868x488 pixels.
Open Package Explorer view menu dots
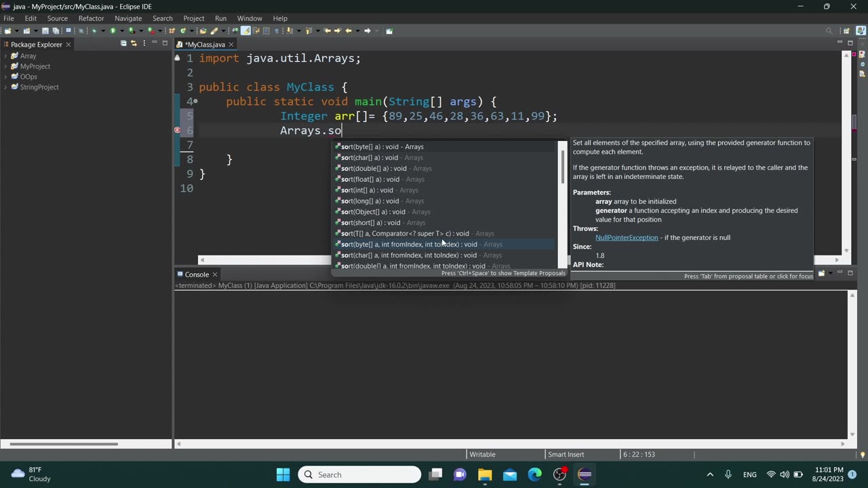pyautogui.click(x=144, y=43)
